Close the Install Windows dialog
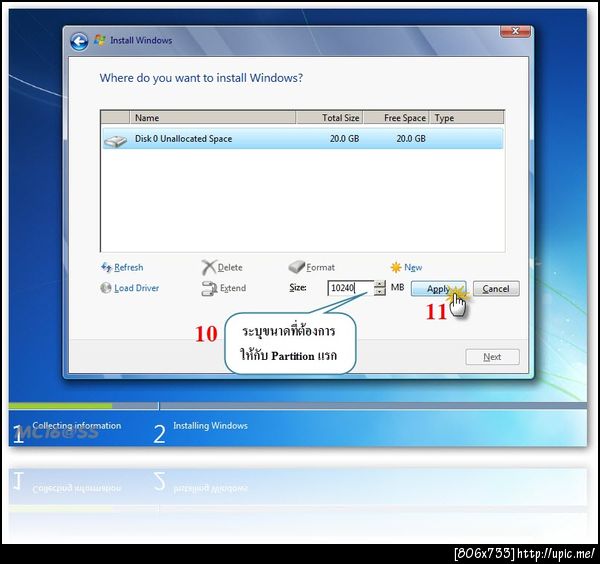 tap(515, 31)
